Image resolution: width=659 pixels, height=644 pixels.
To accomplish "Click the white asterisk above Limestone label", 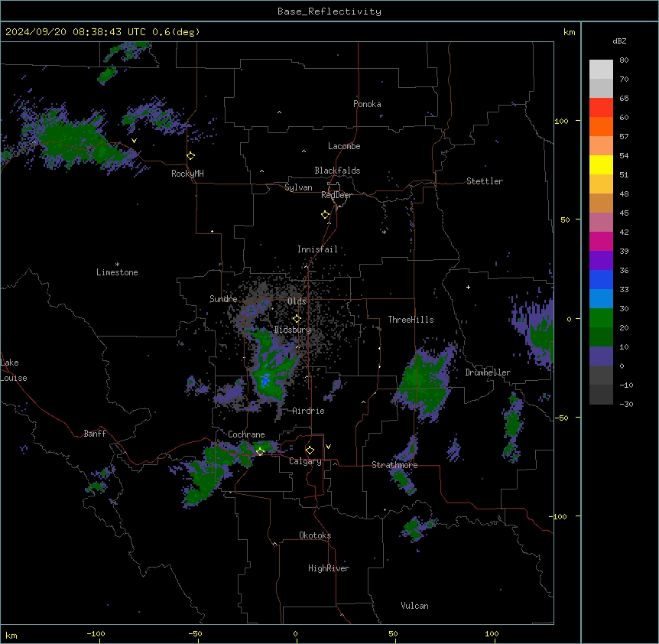I will 117,265.
